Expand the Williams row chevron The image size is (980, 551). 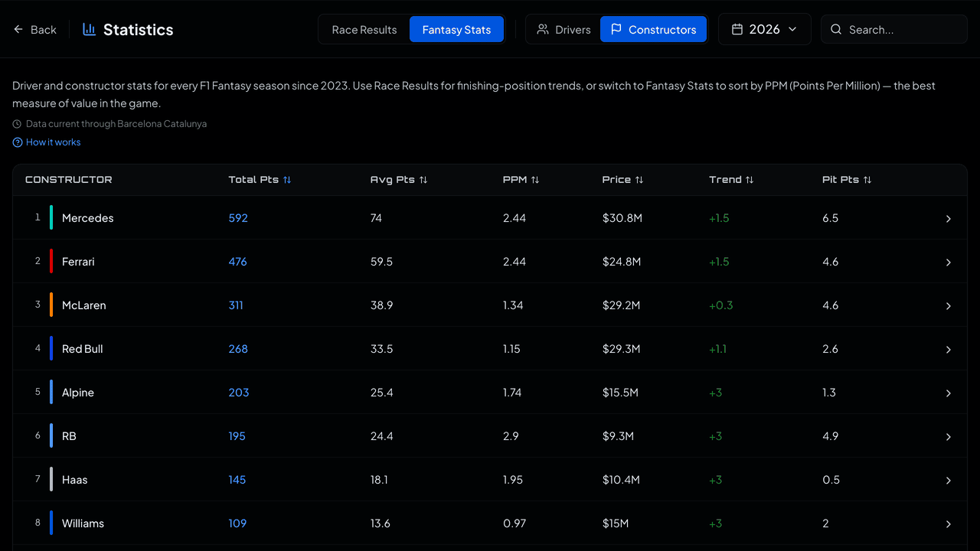(948, 524)
